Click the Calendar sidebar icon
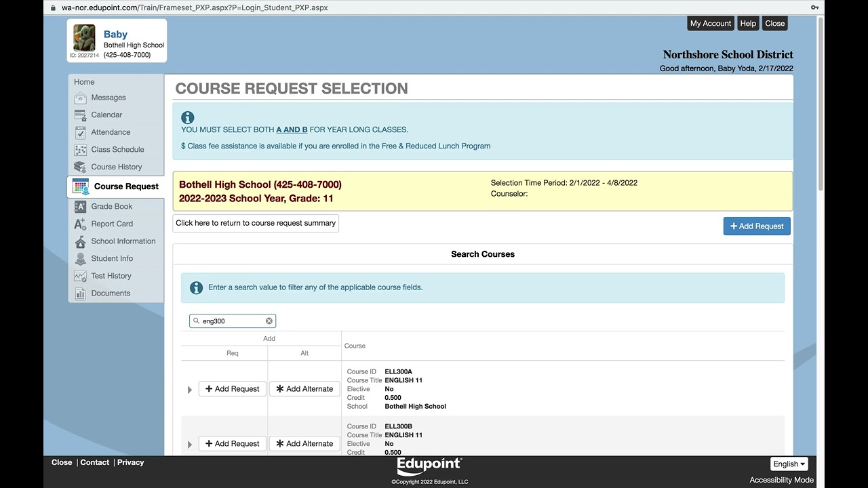Screen dimensions: 868x488 [x=80, y=115]
